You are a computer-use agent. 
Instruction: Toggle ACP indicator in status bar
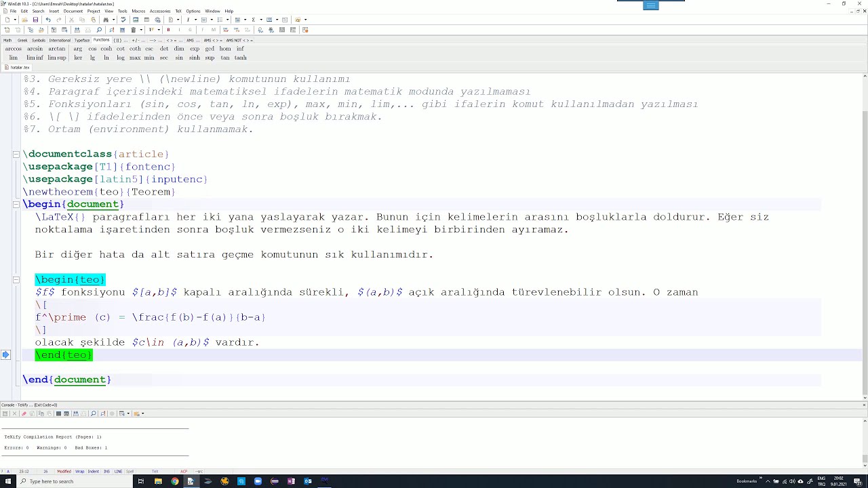click(x=184, y=471)
